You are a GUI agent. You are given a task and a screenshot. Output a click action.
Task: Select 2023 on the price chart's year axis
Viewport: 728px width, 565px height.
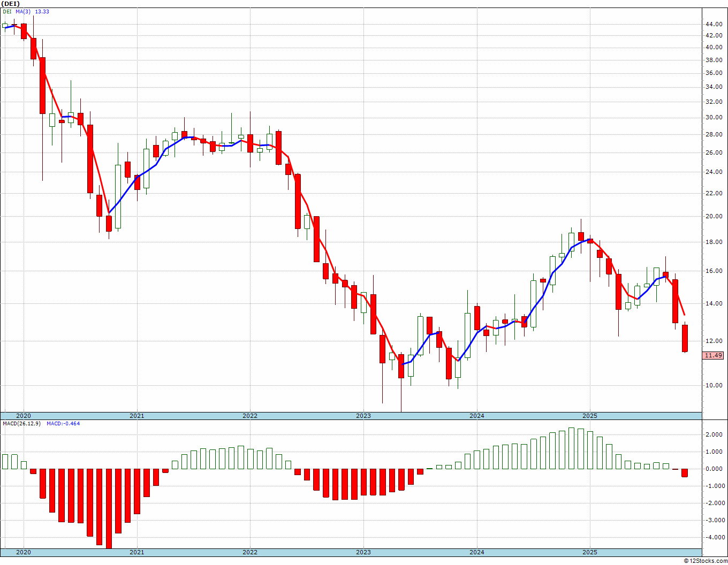pyautogui.click(x=363, y=416)
